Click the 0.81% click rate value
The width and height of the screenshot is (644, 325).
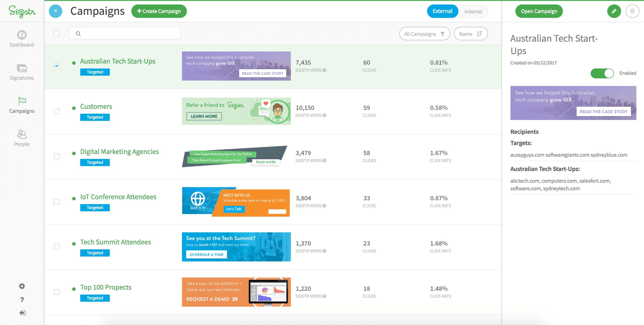pos(439,63)
